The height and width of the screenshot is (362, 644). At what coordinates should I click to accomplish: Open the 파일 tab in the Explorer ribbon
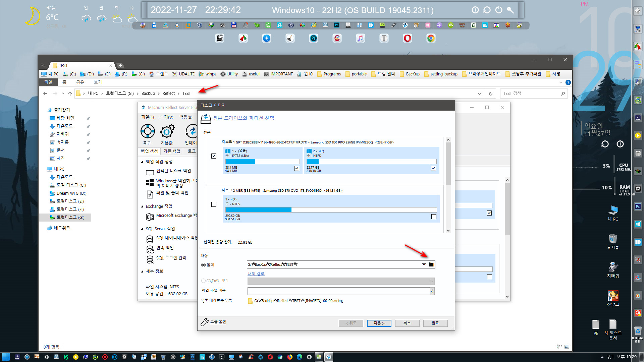pos(48,82)
